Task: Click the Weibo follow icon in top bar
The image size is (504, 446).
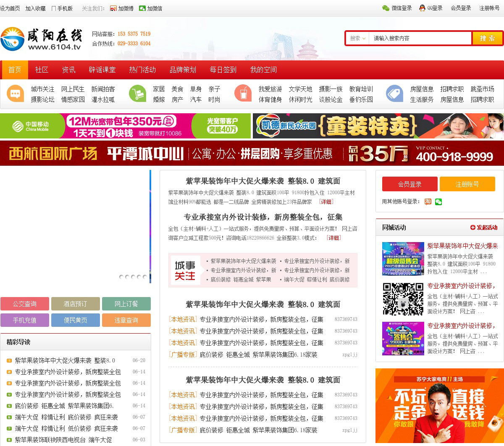Action: (x=113, y=8)
